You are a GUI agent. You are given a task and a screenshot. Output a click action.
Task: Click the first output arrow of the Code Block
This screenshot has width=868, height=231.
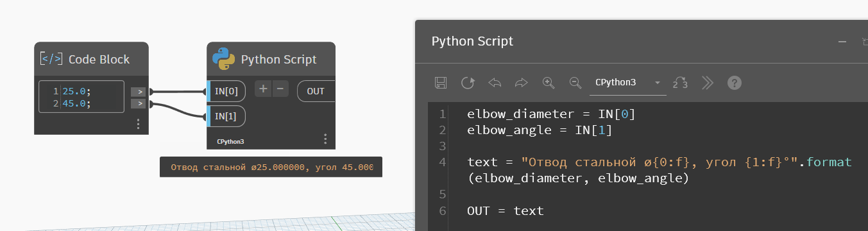tap(138, 92)
